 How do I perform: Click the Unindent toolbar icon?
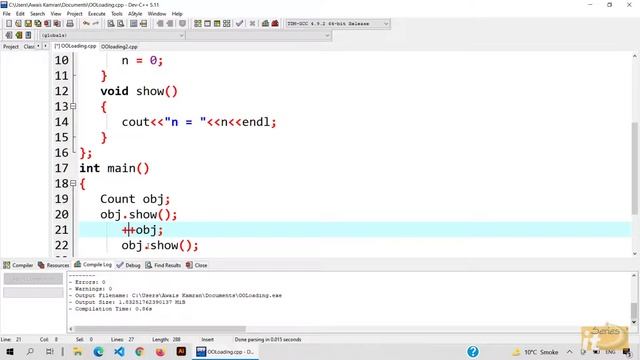170,24
